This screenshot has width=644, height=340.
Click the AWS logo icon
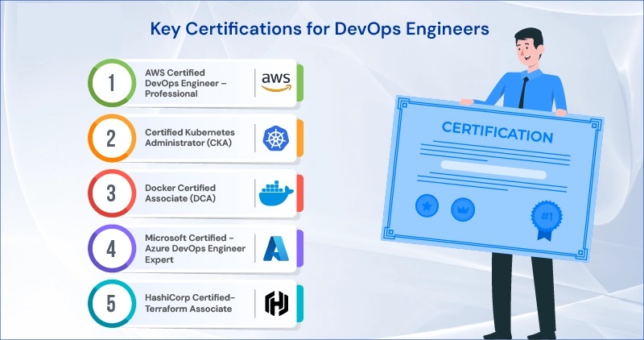tap(276, 82)
